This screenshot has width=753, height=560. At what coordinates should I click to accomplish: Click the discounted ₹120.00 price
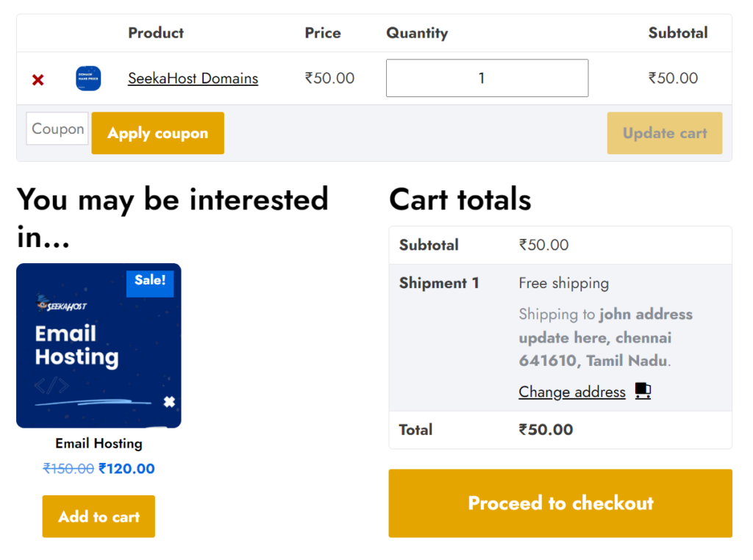coord(126,468)
